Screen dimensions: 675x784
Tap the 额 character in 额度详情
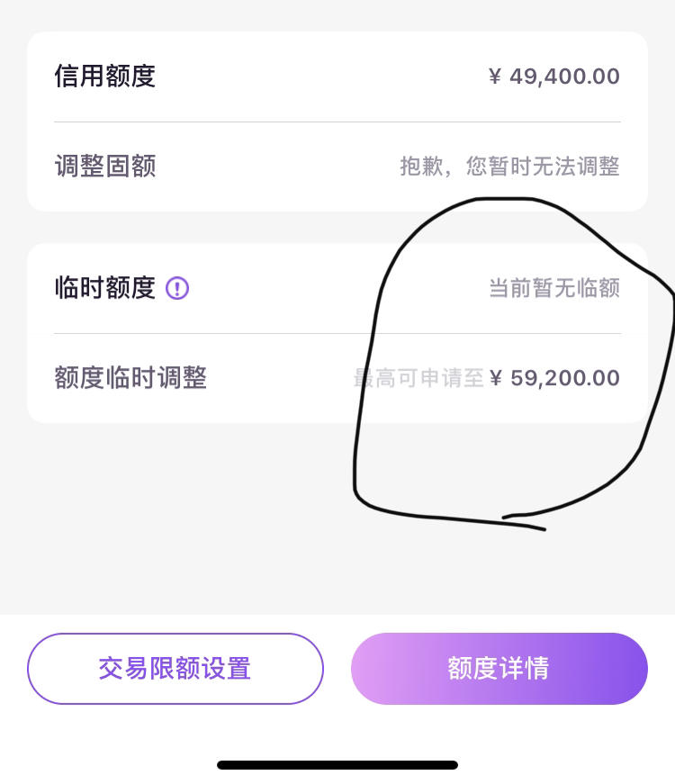coord(460,669)
